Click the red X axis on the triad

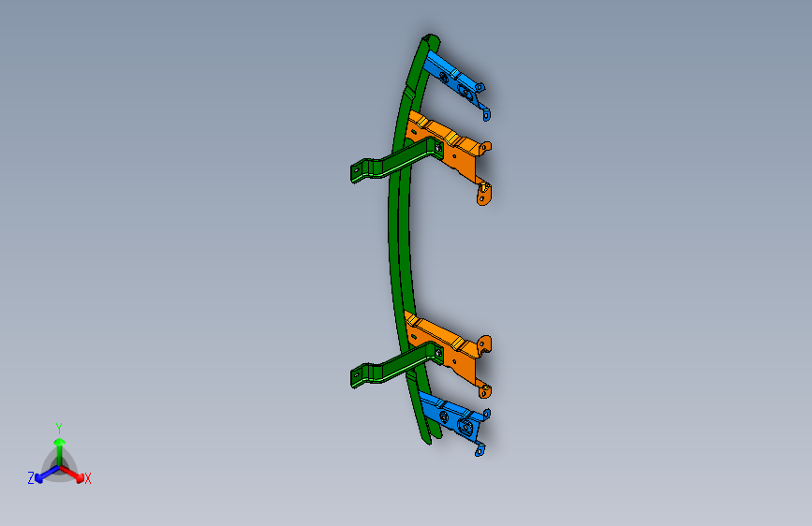coord(72,474)
